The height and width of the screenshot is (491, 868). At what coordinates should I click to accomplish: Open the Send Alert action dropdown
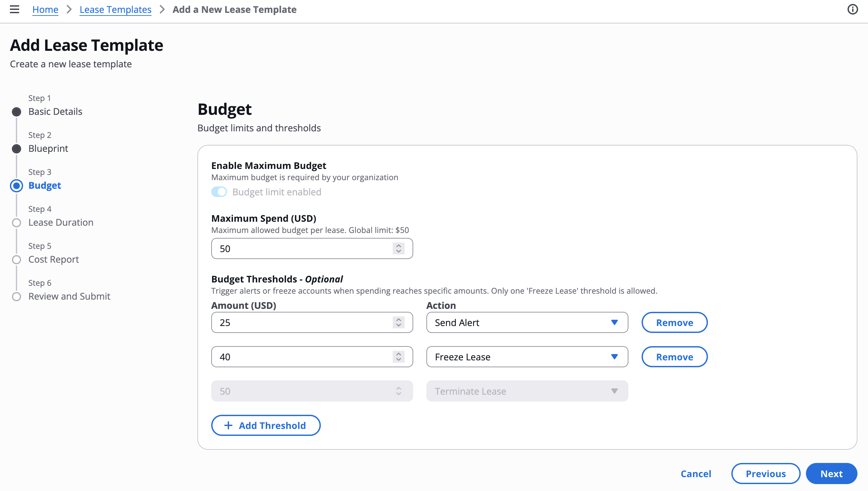527,322
